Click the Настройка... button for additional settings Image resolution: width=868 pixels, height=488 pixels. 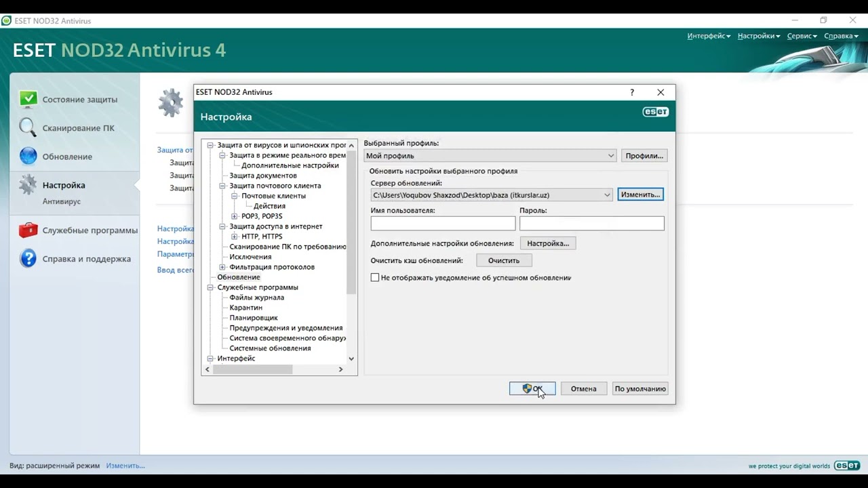548,243
